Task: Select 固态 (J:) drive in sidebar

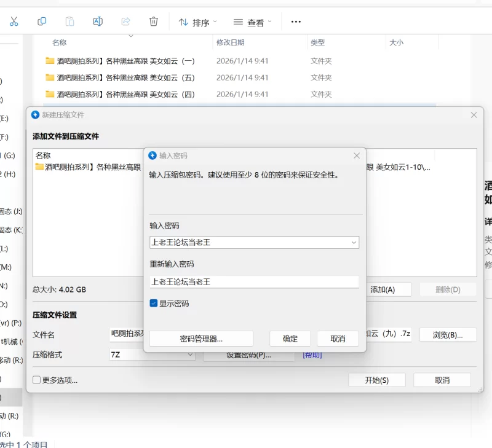Action: point(11,211)
